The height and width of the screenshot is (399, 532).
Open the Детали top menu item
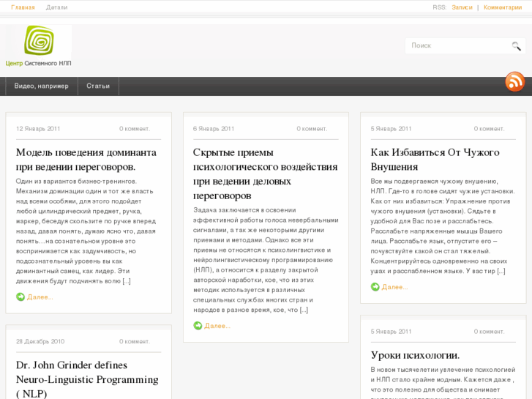[56, 7]
